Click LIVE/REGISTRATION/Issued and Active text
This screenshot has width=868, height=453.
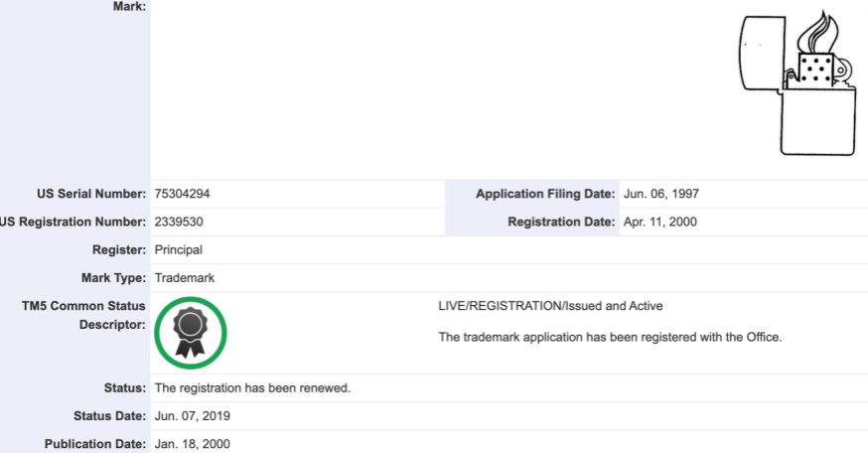pos(550,306)
